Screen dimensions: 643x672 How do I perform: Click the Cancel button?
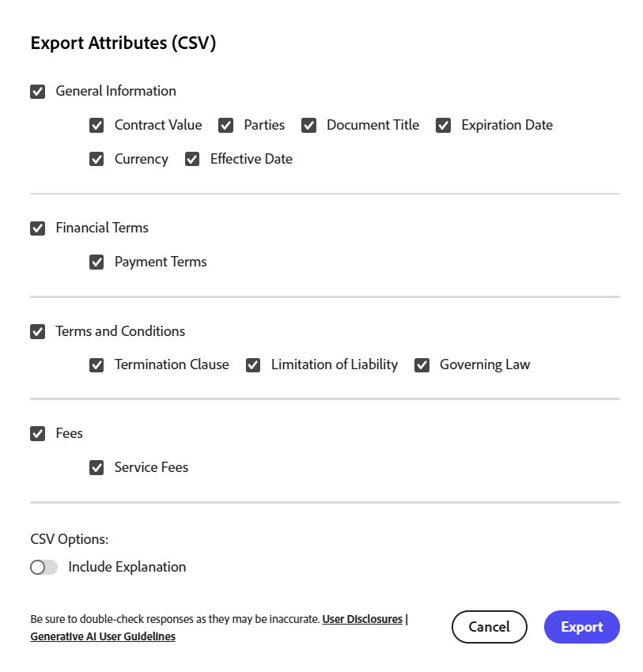[489, 627]
